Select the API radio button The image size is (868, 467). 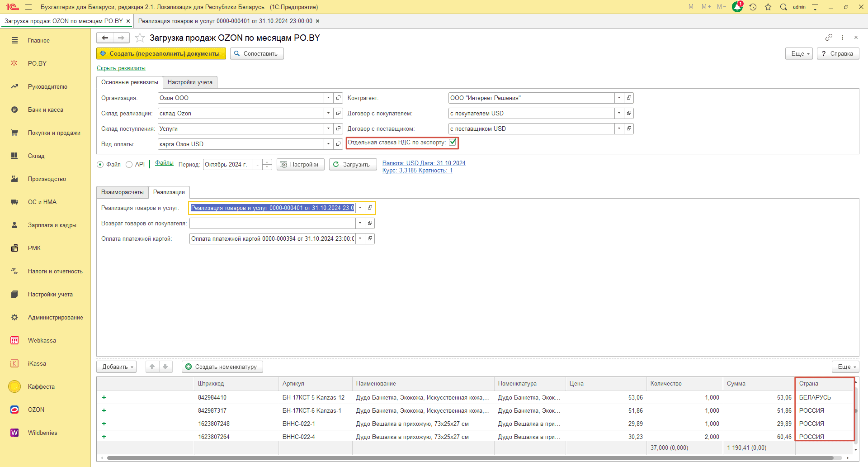tap(129, 164)
